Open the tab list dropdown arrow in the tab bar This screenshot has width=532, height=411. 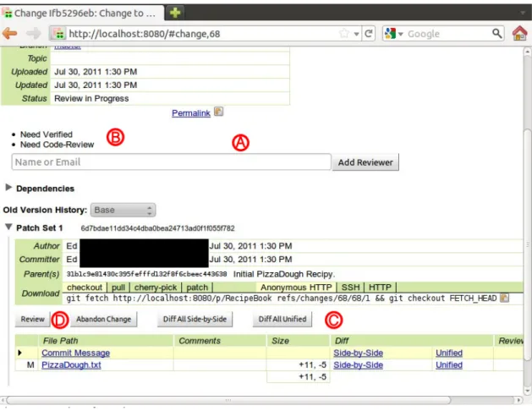click(x=522, y=13)
